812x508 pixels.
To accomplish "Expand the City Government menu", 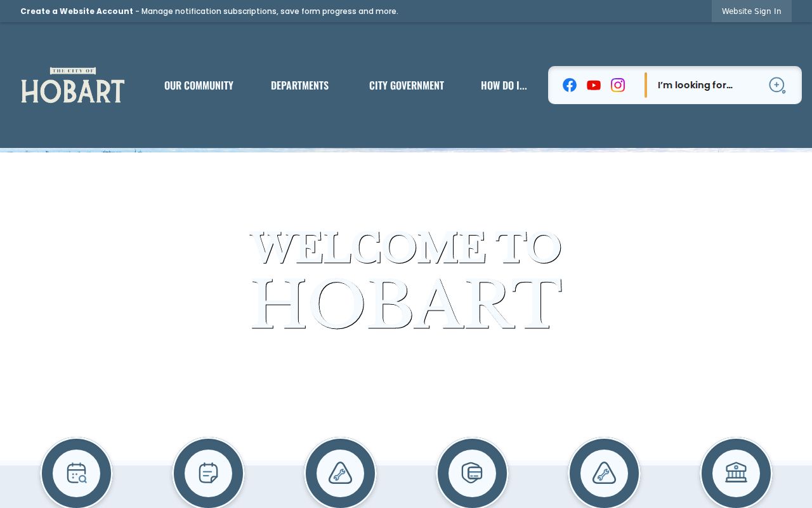I will point(407,85).
